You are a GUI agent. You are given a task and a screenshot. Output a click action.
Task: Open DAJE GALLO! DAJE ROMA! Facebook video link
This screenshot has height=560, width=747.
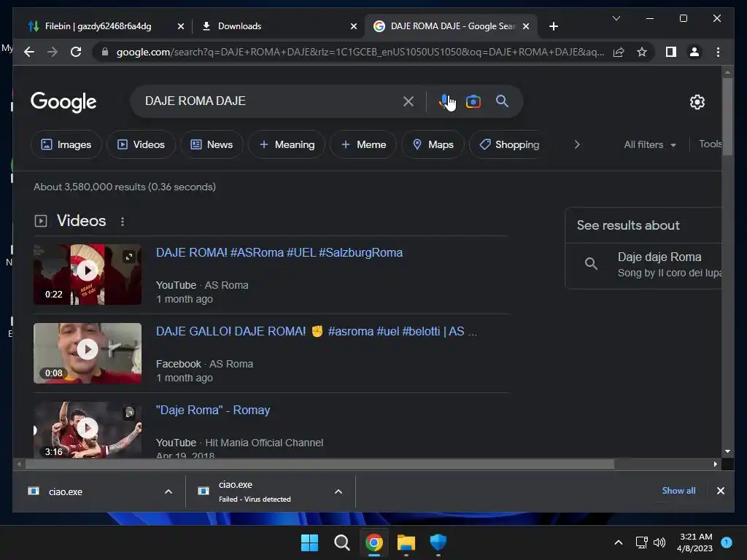[317, 331]
